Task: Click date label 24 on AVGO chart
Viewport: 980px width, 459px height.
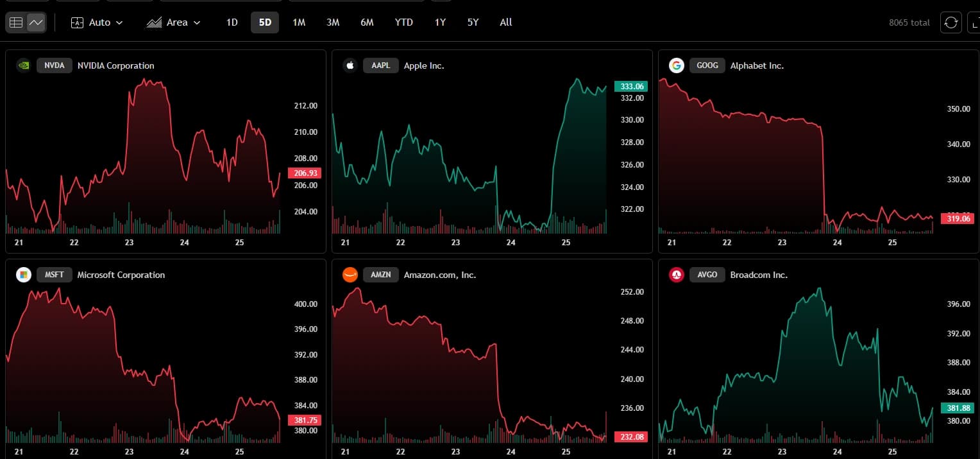Action: coord(837,452)
